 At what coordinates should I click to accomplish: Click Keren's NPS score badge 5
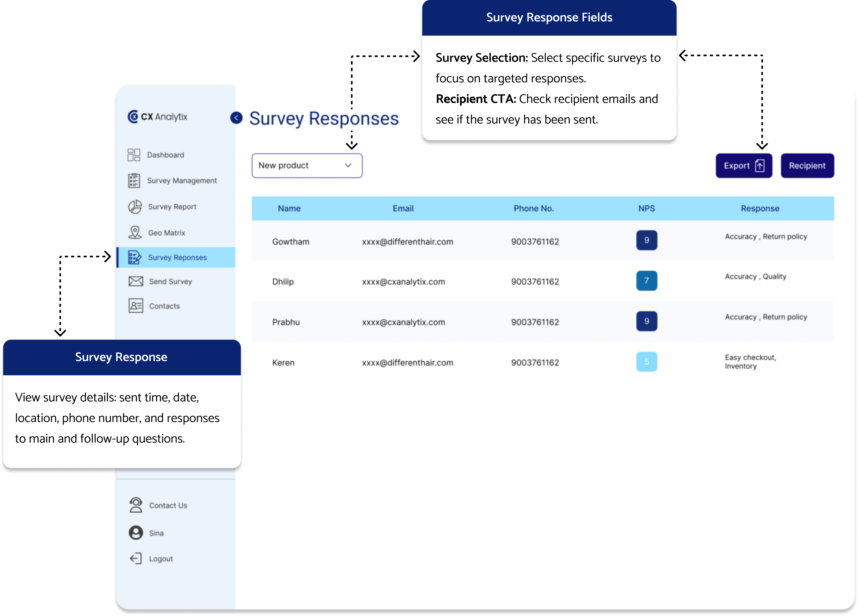point(646,361)
